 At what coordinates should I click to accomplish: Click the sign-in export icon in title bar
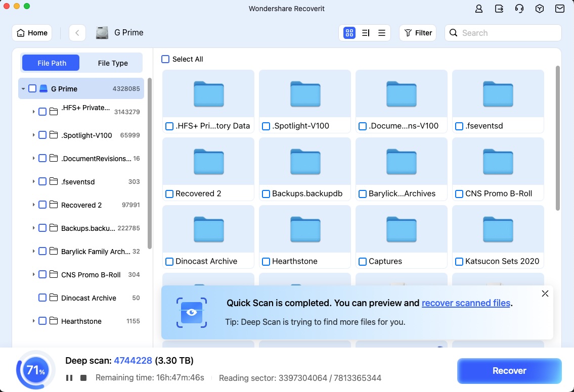coord(499,9)
